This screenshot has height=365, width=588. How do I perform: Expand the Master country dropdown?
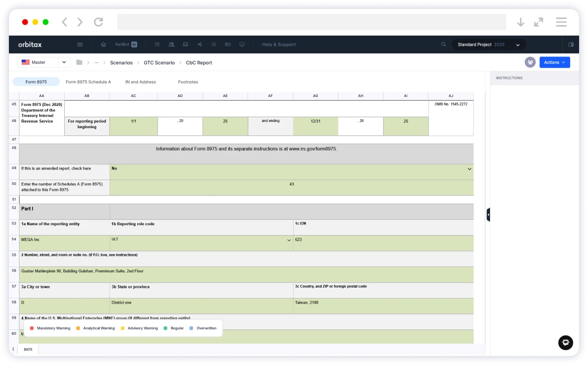[x=64, y=62]
